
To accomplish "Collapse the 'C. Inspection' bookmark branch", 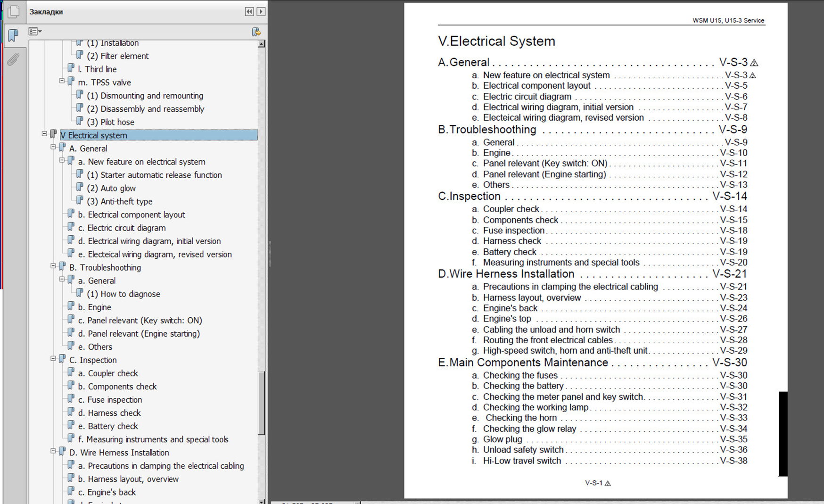I will pos(53,358).
